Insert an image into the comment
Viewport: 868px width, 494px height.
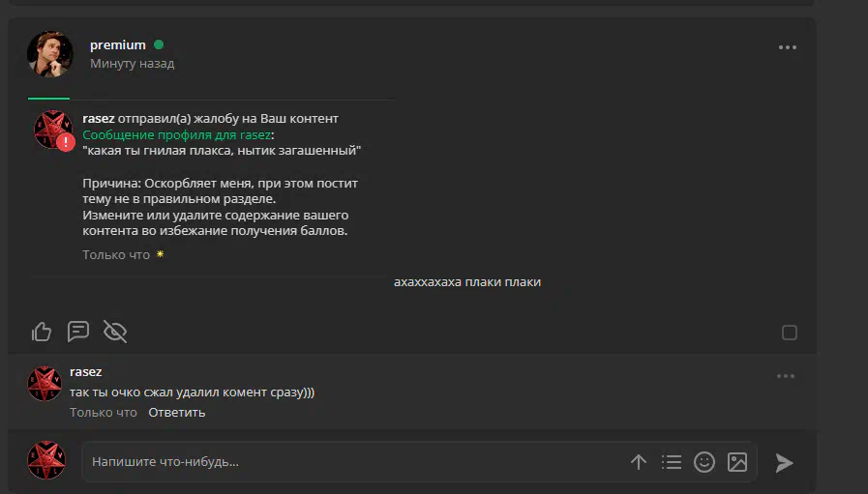coord(737,462)
